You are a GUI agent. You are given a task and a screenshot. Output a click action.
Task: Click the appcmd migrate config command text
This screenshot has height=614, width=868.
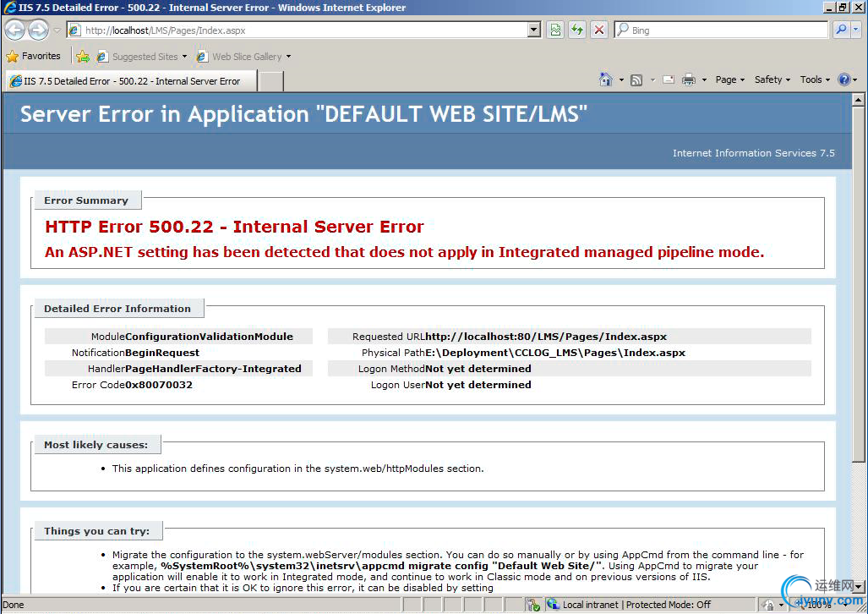click(381, 566)
